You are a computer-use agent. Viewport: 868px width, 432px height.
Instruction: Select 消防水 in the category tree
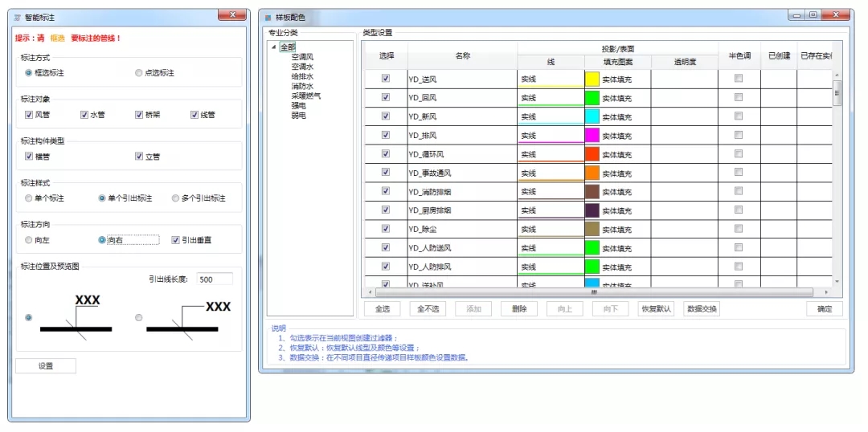click(x=303, y=86)
